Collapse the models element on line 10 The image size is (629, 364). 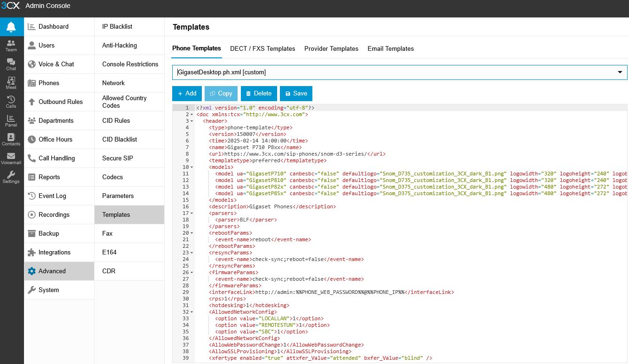[192, 167]
